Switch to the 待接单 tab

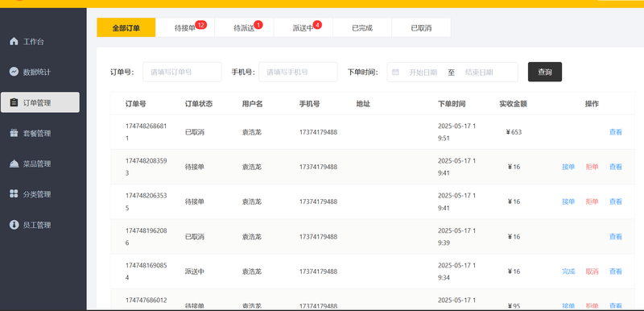tap(185, 28)
